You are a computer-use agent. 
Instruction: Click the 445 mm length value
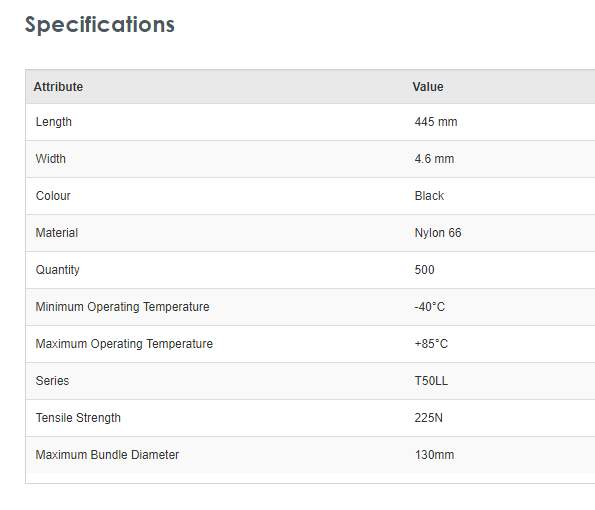[x=436, y=122]
